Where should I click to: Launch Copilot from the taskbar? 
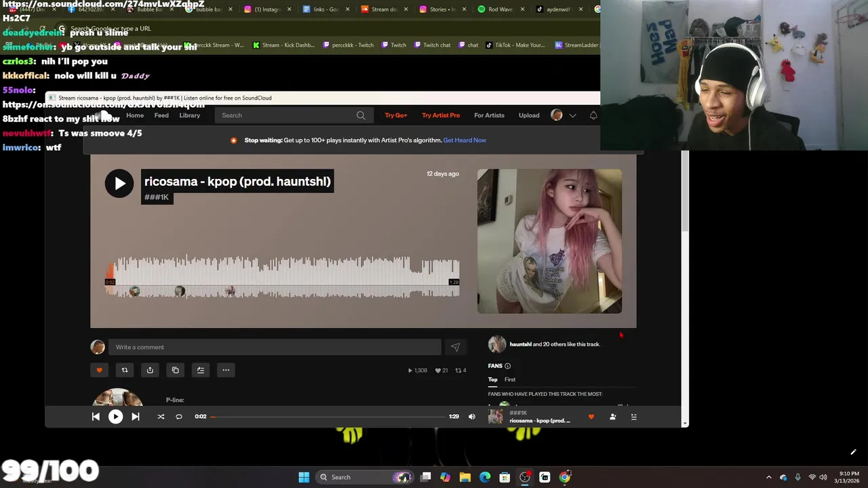coord(445,477)
